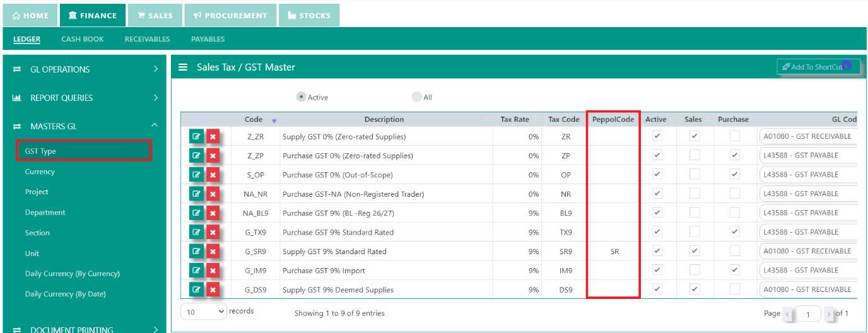Click the hamburger menu icon beside Sales Tax title
The height and width of the screenshot is (333, 868).
click(x=183, y=67)
